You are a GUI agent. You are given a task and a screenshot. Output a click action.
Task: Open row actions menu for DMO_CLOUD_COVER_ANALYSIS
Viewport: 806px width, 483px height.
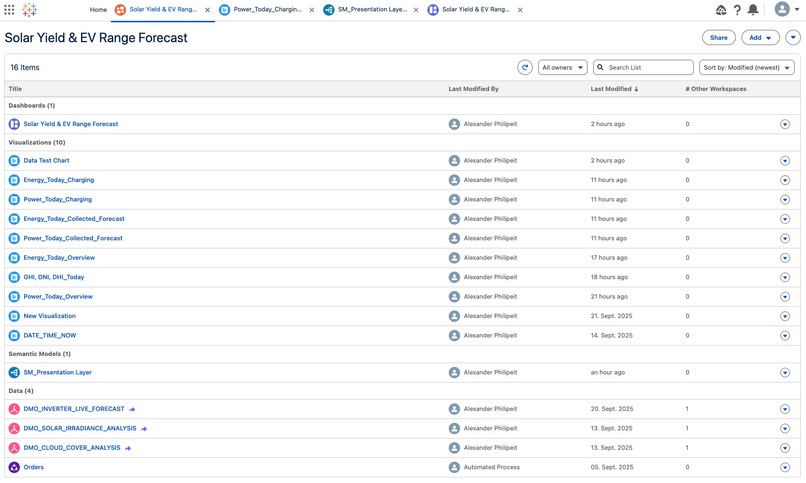click(x=785, y=448)
